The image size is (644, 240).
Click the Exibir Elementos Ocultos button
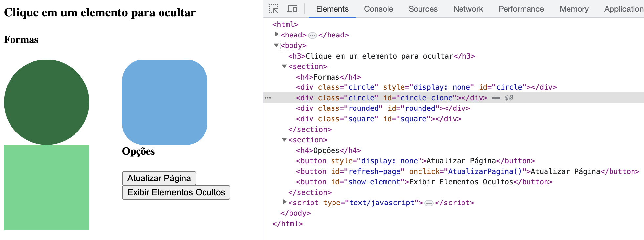click(x=176, y=192)
